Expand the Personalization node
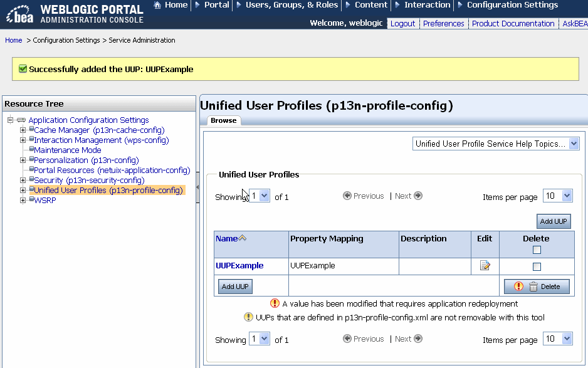The height and width of the screenshot is (368, 588). click(23, 160)
